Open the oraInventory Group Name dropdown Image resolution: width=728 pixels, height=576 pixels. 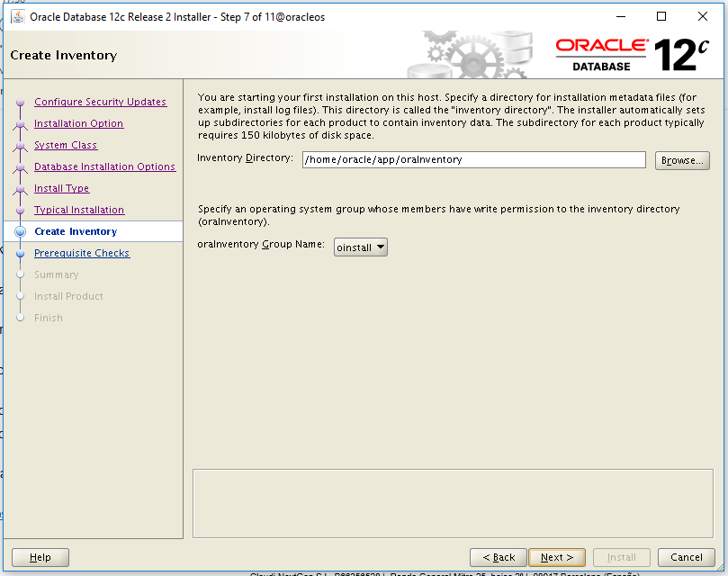point(360,247)
